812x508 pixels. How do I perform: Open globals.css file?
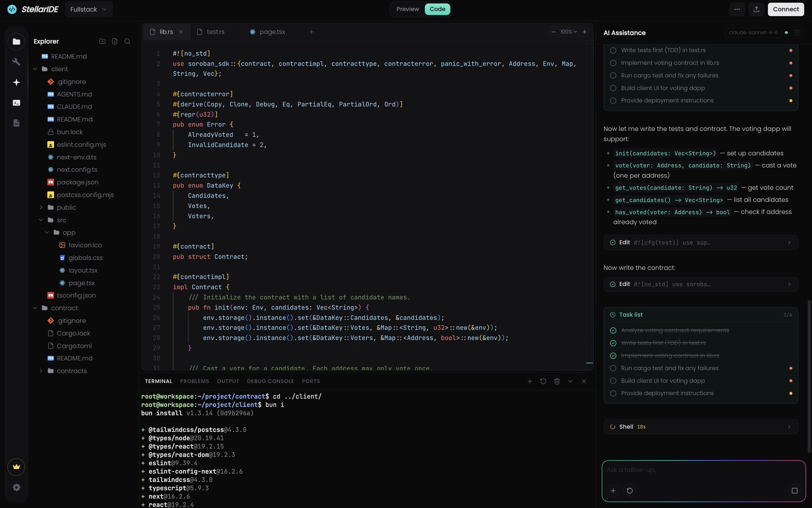86,258
